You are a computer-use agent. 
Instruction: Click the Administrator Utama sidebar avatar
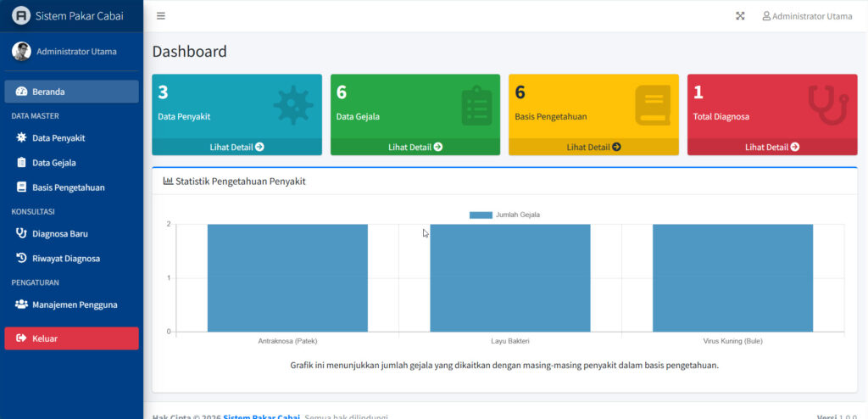pos(21,52)
